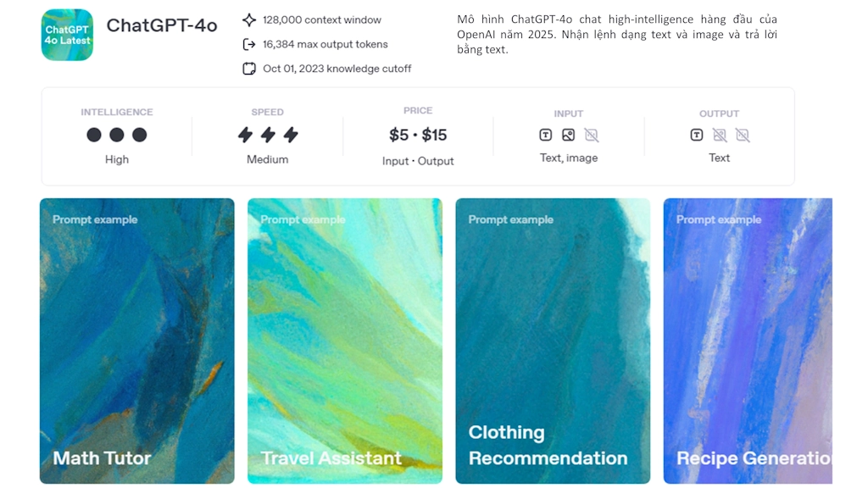Click the middle speed lightning bolt icon
The image size is (868, 488).
[x=268, y=135]
